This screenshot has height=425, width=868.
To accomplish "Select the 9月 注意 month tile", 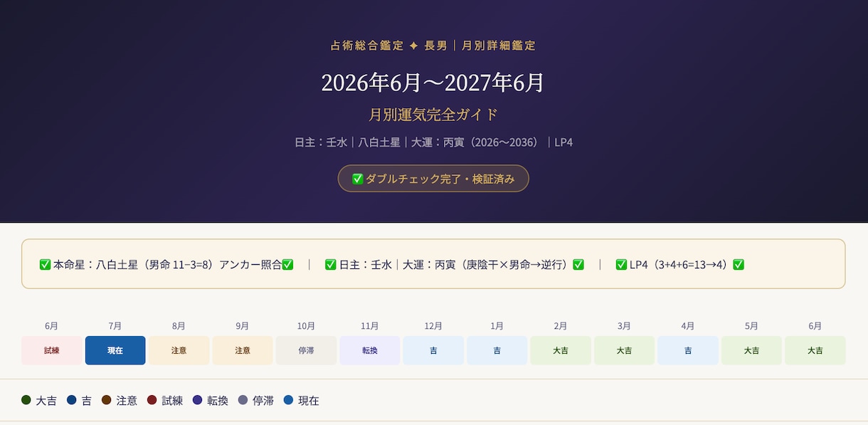I will pos(243,350).
